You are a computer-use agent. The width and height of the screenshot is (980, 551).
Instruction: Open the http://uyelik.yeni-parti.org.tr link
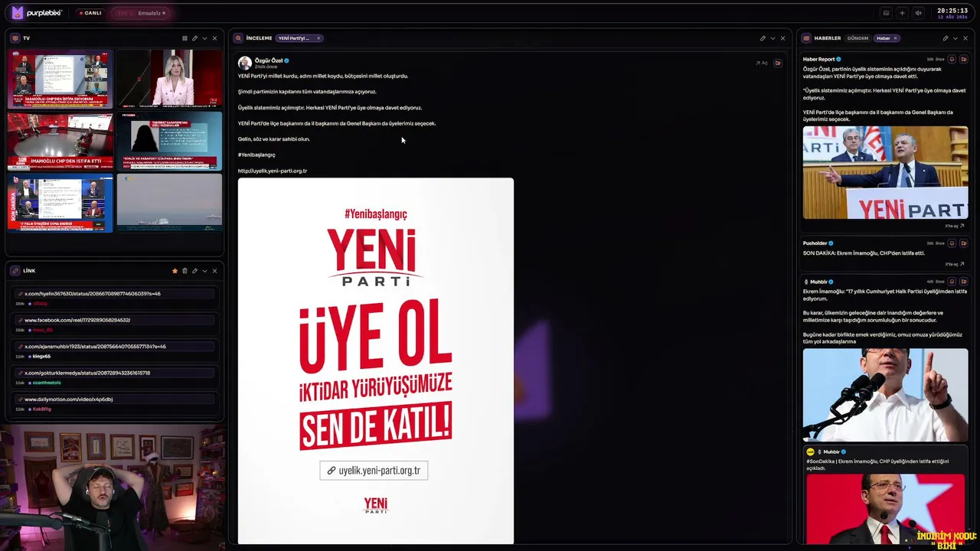273,171
